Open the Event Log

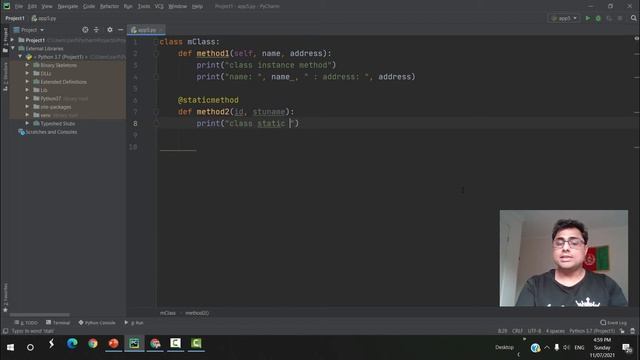click(x=613, y=323)
